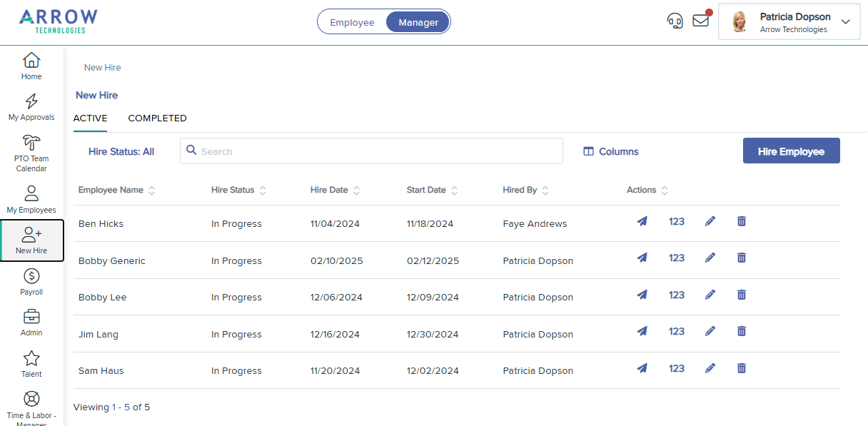Switch to the COMPLETED tab
Screen dimensions: 868x426
coord(157,118)
